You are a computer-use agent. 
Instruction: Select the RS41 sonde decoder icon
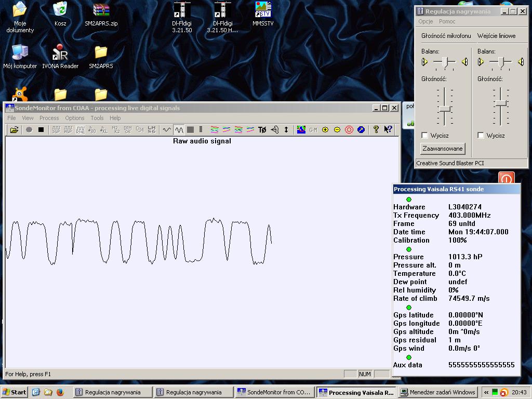[x=80, y=129]
